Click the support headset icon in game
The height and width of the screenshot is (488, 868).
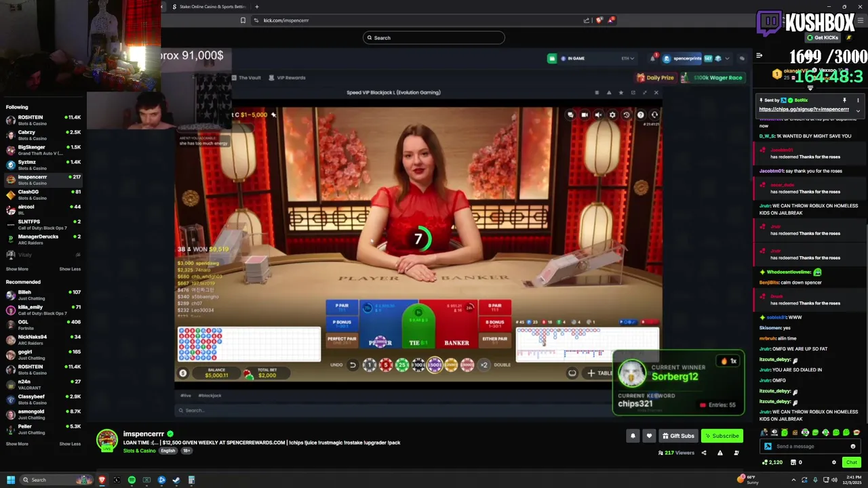point(654,115)
